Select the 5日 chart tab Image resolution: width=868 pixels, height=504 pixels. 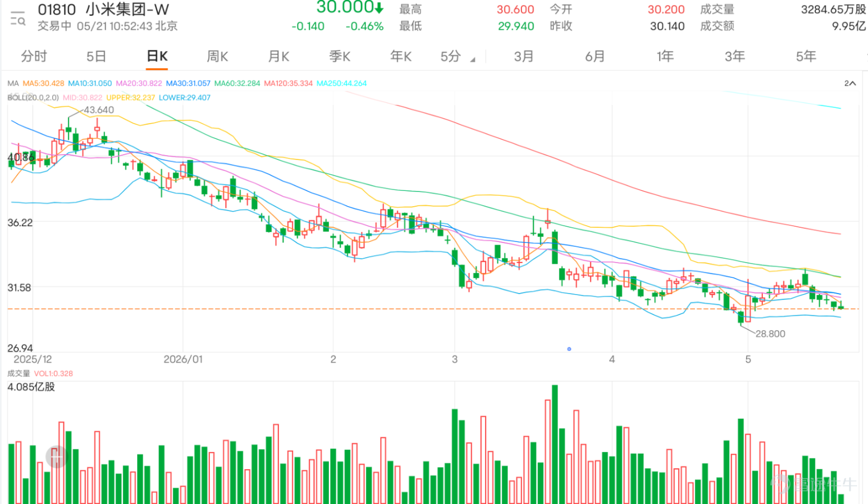96,56
